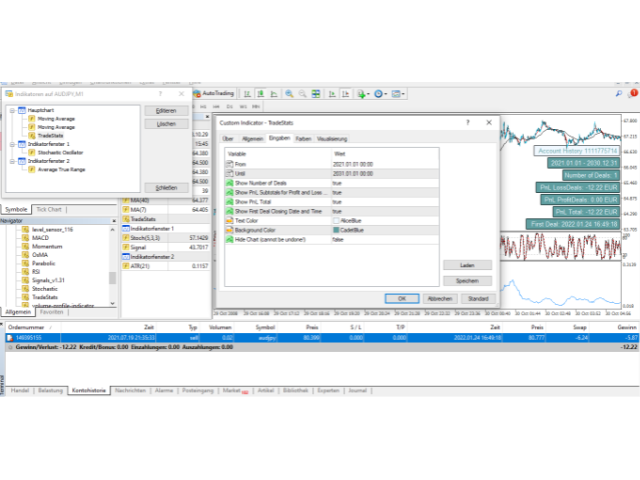This screenshot has width=640, height=480.
Task: Toggle the chart shift icon
Action: click(345, 94)
